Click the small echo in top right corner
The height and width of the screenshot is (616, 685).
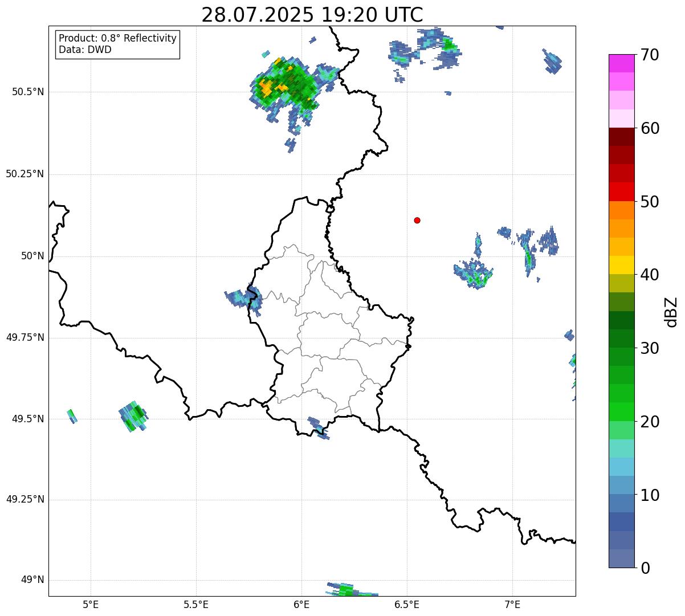click(552, 61)
